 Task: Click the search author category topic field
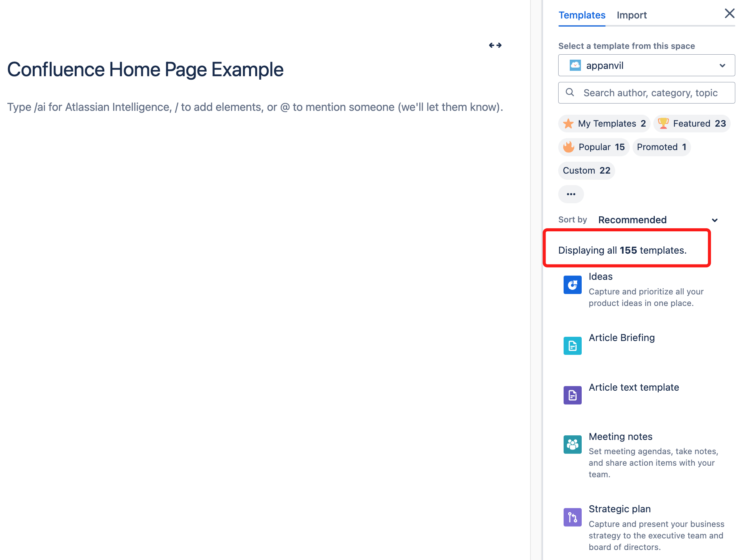(646, 92)
